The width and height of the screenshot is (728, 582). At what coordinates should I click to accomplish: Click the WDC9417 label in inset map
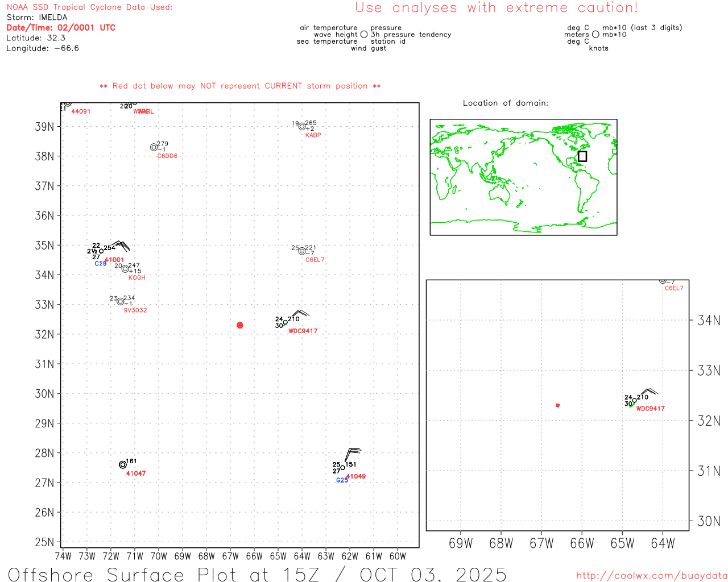[x=651, y=409]
